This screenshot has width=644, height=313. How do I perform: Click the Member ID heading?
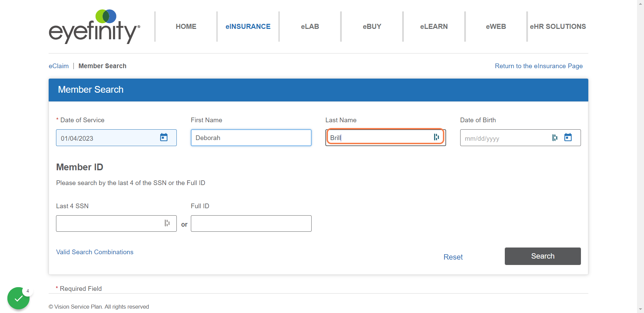click(79, 167)
